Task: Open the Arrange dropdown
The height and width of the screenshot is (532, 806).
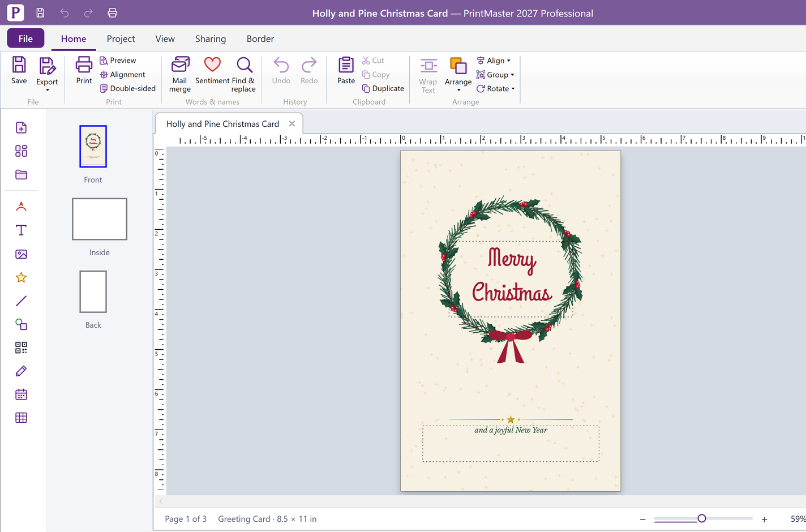Action: tap(458, 74)
